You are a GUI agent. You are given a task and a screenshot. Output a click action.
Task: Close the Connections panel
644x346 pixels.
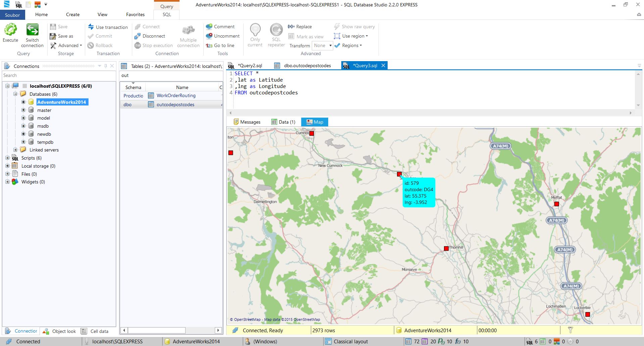(x=112, y=66)
